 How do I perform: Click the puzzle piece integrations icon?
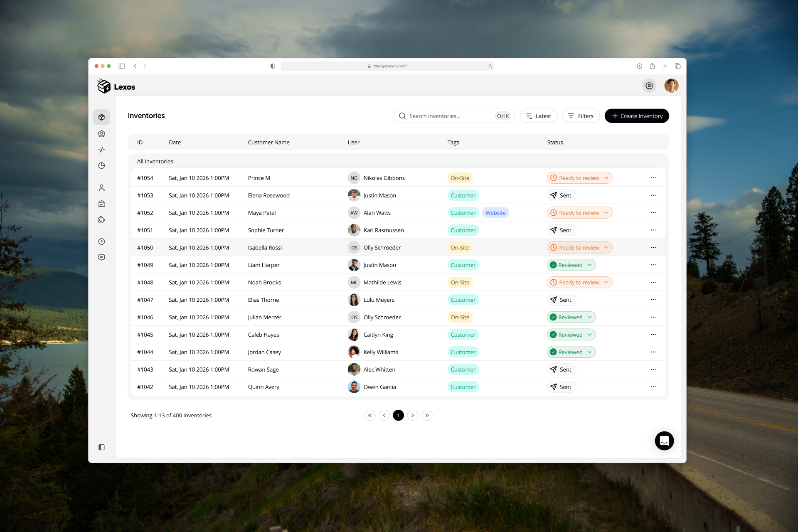(101, 219)
